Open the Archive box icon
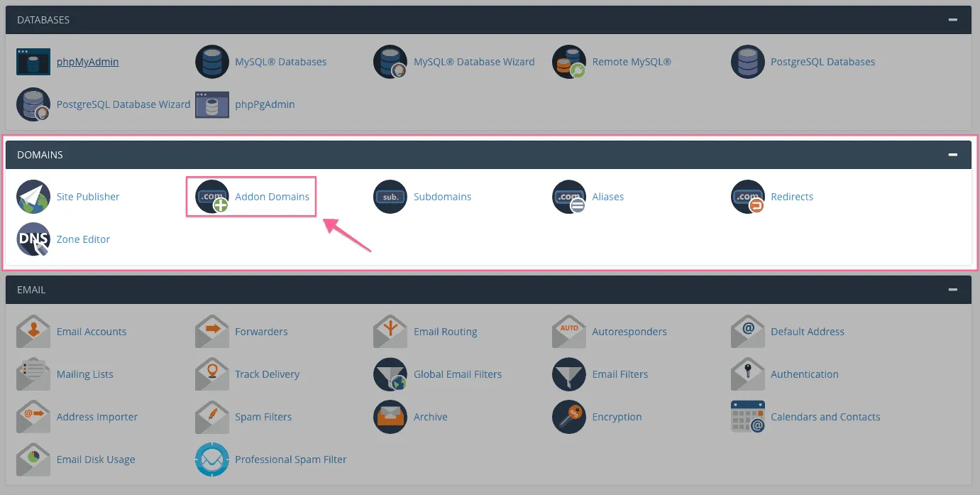980x495 pixels. point(390,417)
